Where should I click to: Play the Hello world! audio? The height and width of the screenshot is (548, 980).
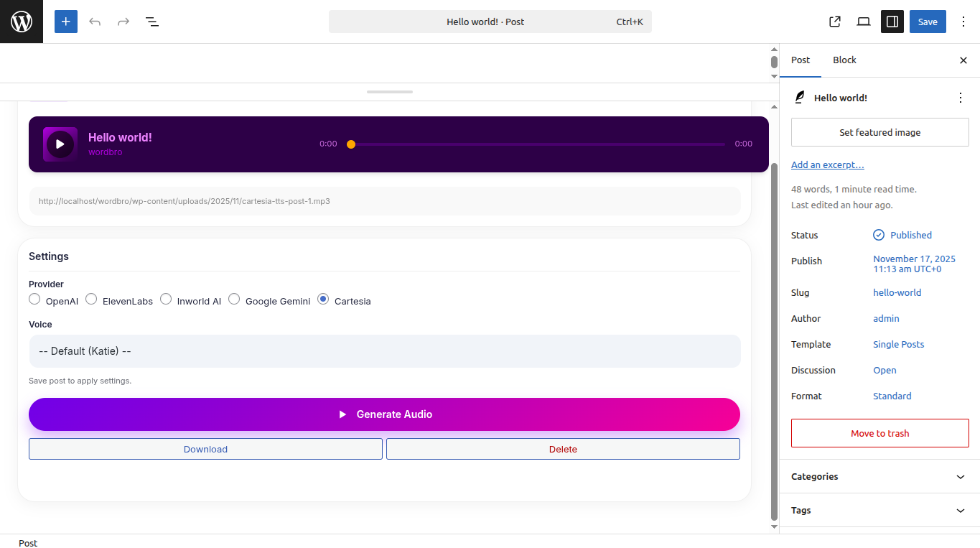(x=60, y=144)
